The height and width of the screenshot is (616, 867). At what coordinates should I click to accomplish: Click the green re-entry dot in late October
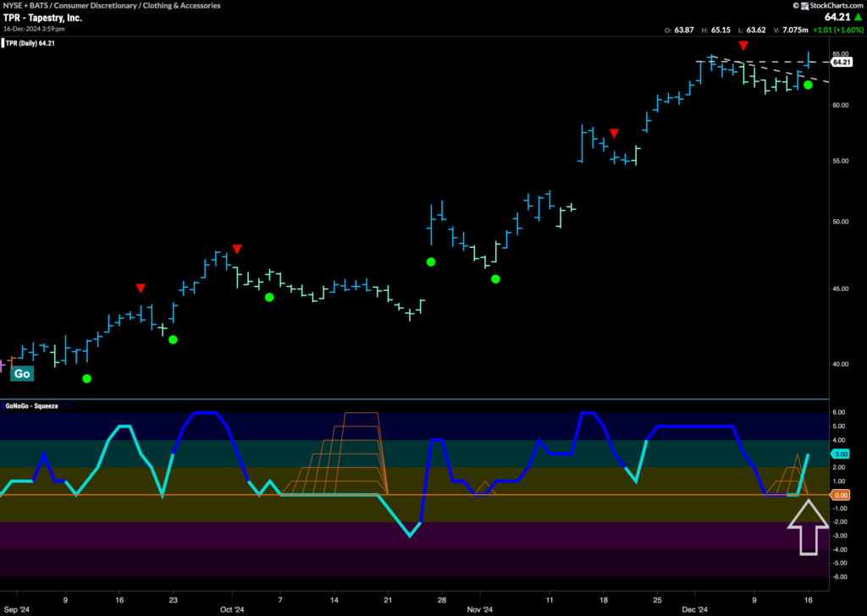point(431,261)
